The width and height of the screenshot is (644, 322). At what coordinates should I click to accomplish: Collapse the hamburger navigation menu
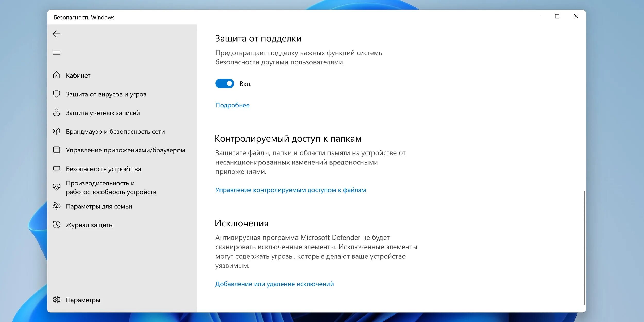pos(56,53)
